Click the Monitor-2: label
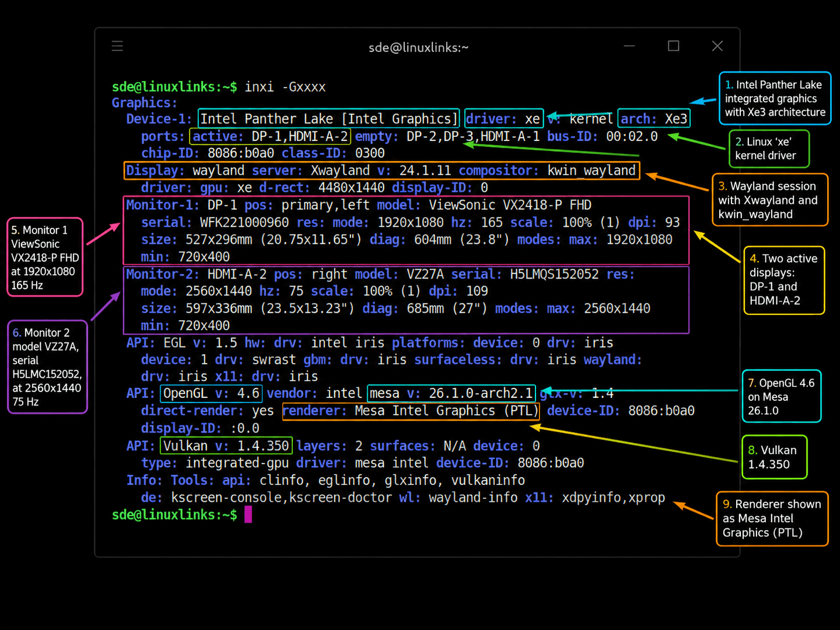This screenshot has height=630, width=840. pos(162,274)
